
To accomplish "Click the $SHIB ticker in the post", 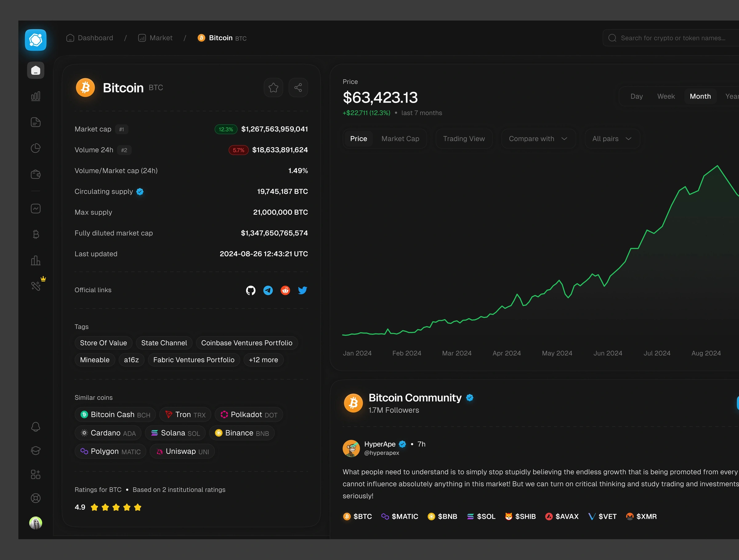I will (x=520, y=517).
